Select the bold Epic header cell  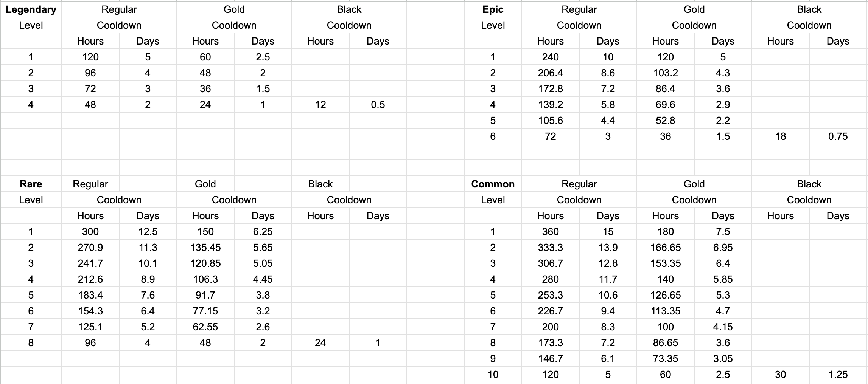493,9
